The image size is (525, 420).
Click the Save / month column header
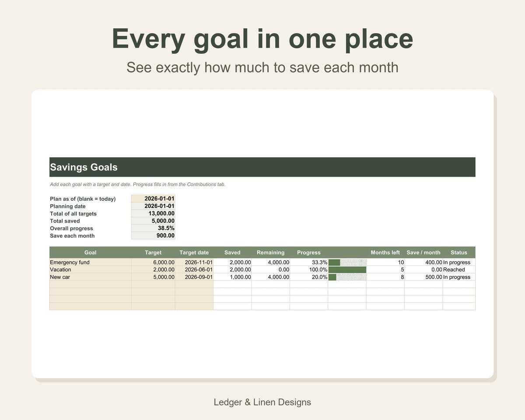click(x=423, y=252)
